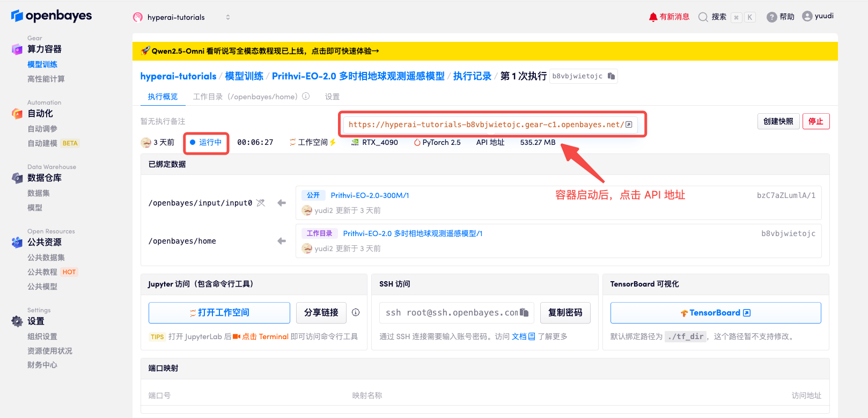This screenshot has width=868, height=418.
Task: Click the info icon beside 工作目录 tab
Action: tap(306, 97)
